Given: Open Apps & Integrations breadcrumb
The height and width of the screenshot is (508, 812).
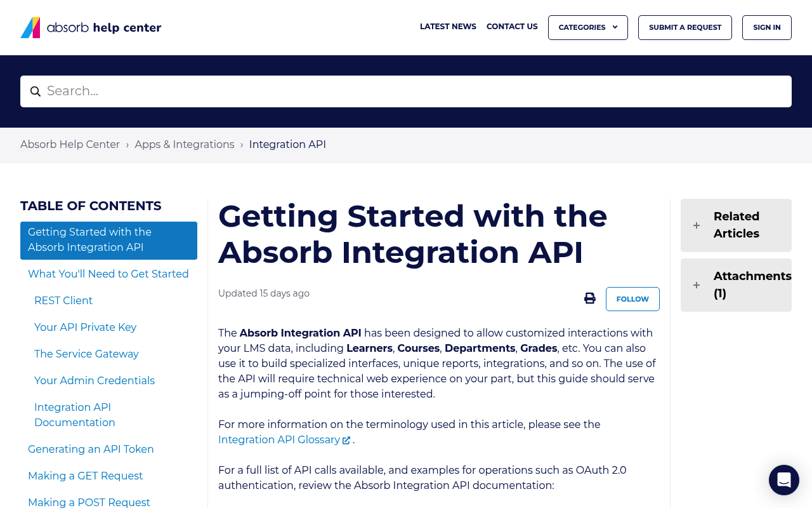Looking at the screenshot, I should click(x=185, y=145).
